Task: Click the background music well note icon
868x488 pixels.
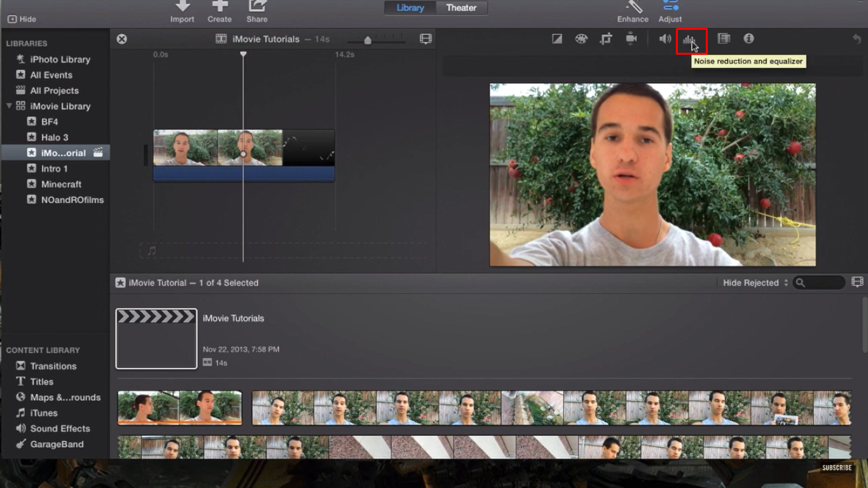Action: coord(151,251)
